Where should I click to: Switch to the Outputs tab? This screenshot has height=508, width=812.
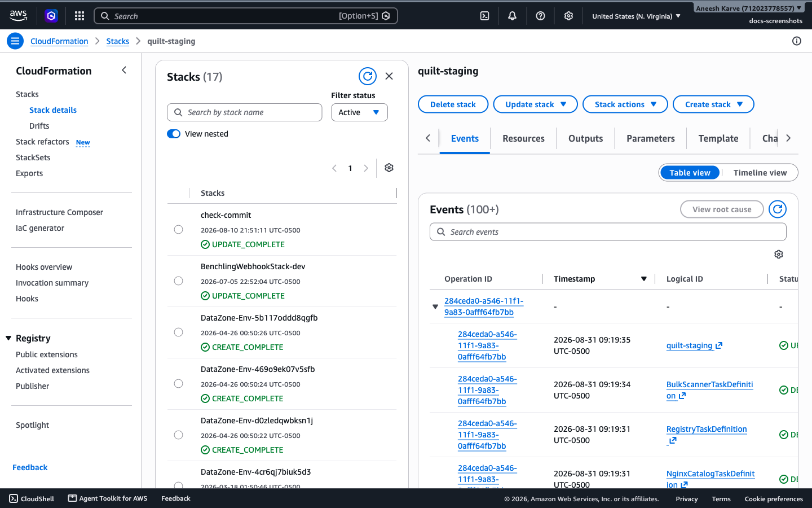click(585, 138)
